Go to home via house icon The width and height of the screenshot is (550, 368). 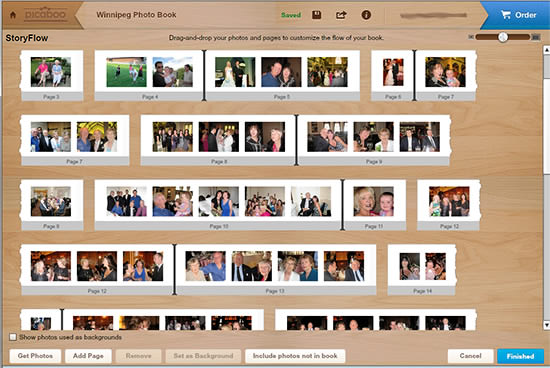[13, 15]
